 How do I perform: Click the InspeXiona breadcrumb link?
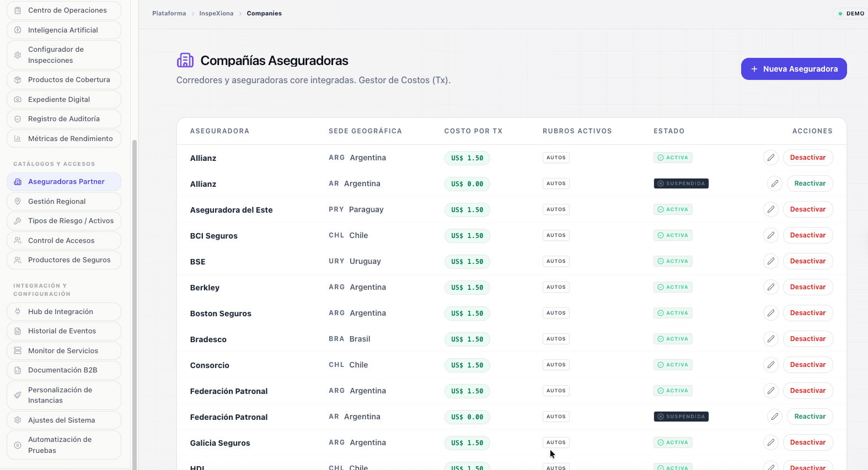pyautogui.click(x=216, y=13)
